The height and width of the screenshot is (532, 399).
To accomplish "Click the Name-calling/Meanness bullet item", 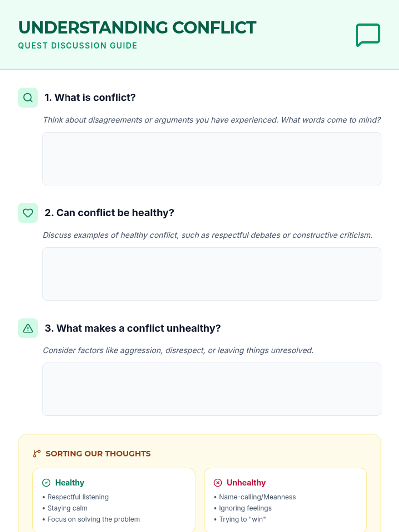I will pyautogui.click(x=257, y=497).
